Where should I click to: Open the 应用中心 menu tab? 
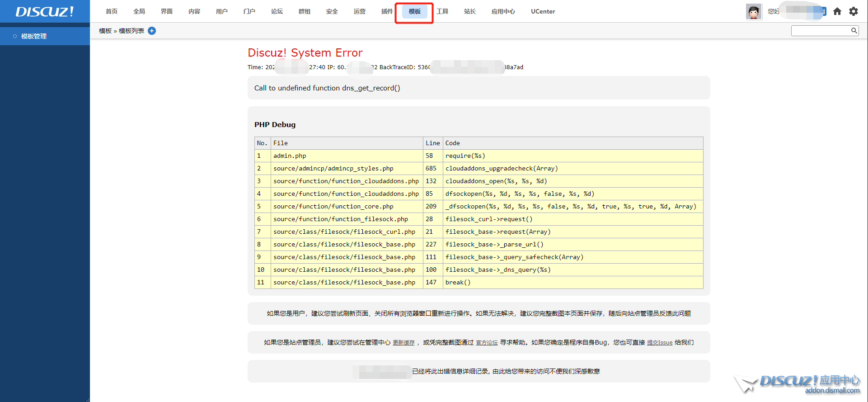pyautogui.click(x=503, y=11)
